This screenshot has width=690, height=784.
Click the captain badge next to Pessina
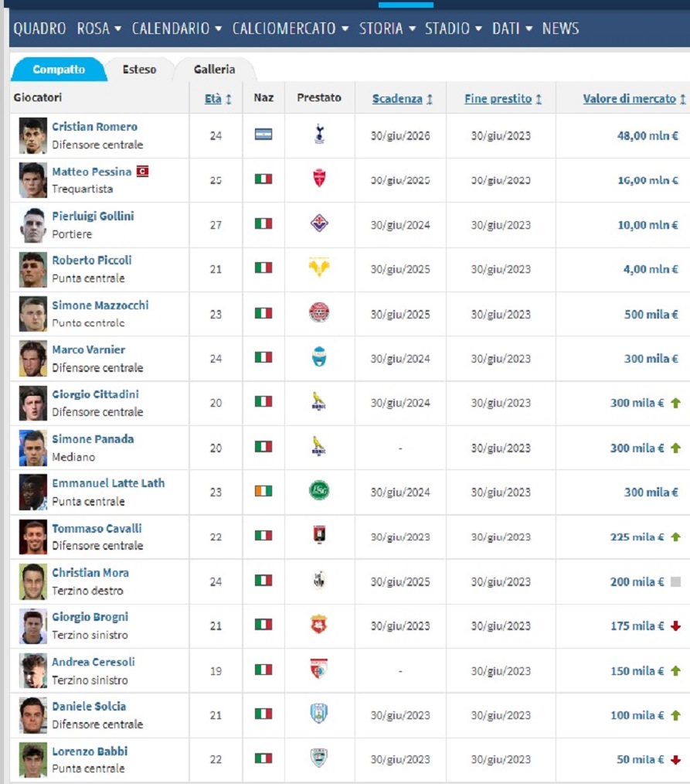pos(142,172)
